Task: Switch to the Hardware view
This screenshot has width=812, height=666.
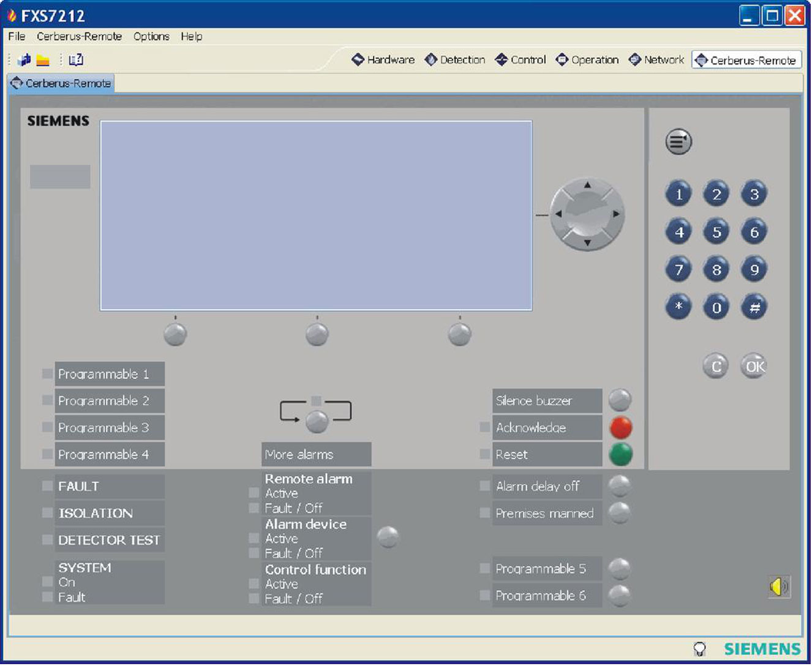Action: 383,60
